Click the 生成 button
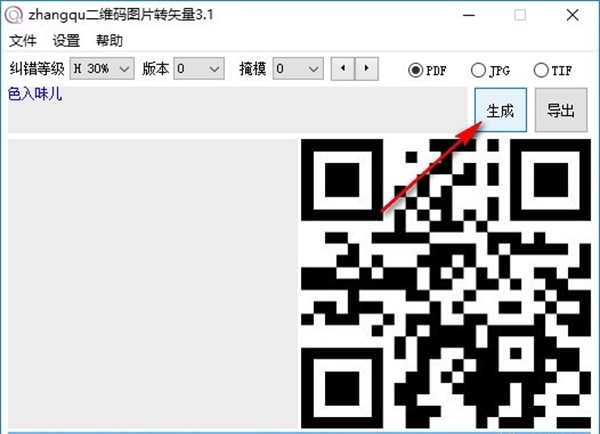This screenshot has width=600, height=434. [x=501, y=110]
